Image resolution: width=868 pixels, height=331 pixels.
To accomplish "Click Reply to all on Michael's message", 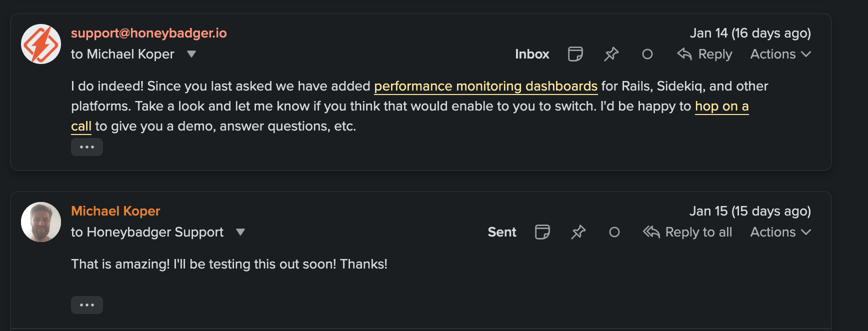I will point(687,232).
